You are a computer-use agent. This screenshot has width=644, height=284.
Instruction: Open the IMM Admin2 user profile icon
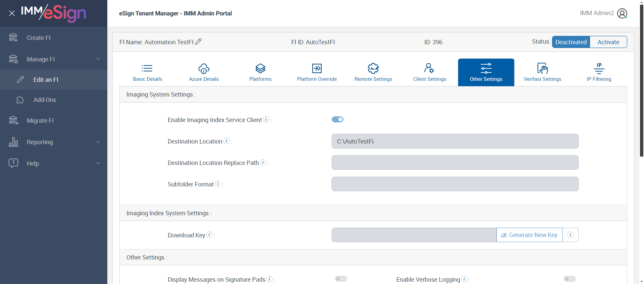tap(622, 13)
